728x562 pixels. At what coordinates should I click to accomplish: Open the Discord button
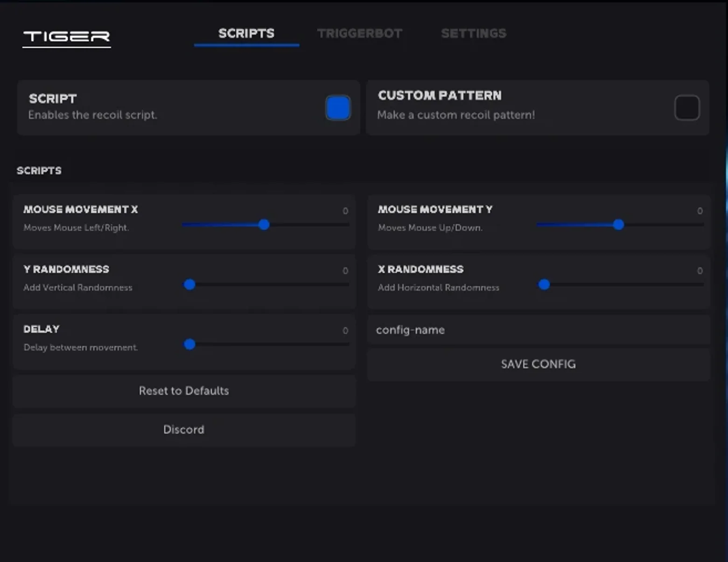pos(184,429)
